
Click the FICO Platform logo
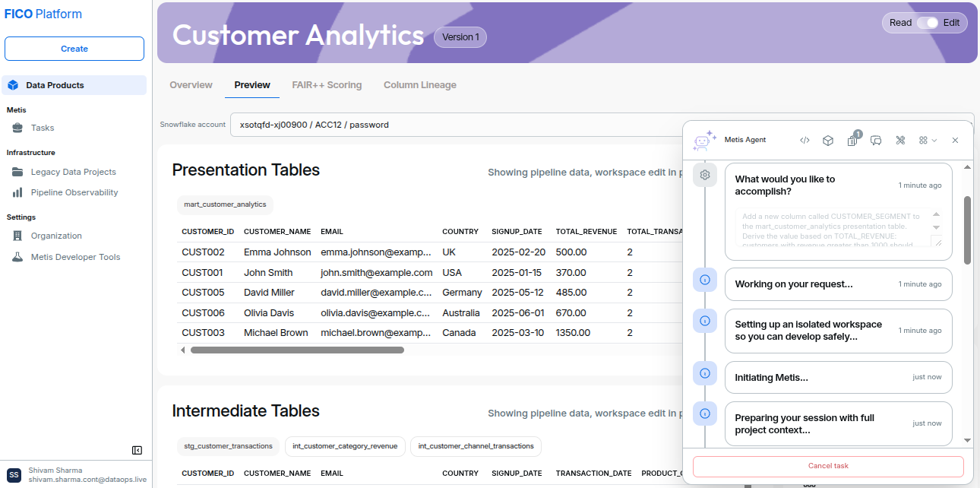[x=43, y=14]
